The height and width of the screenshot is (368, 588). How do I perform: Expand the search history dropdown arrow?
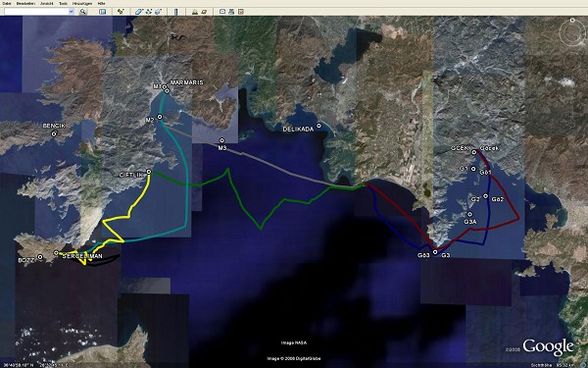(71, 12)
